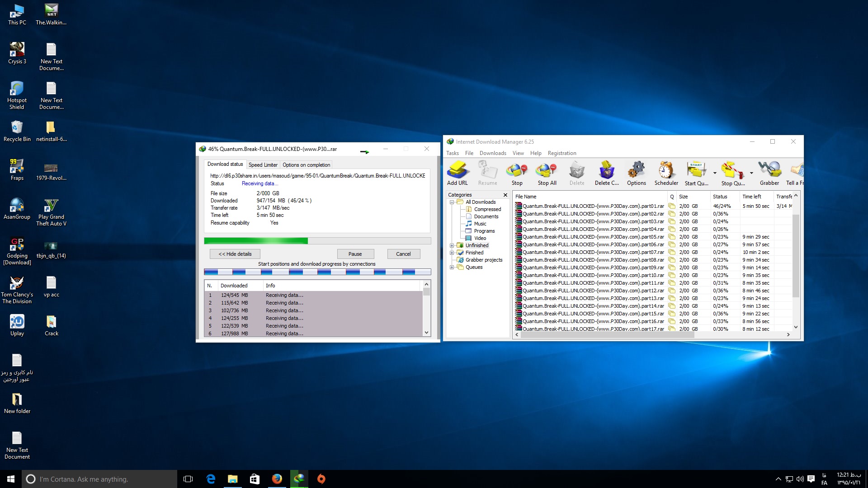868x488 pixels.
Task: Click the Delete toolbar icon
Action: click(577, 174)
